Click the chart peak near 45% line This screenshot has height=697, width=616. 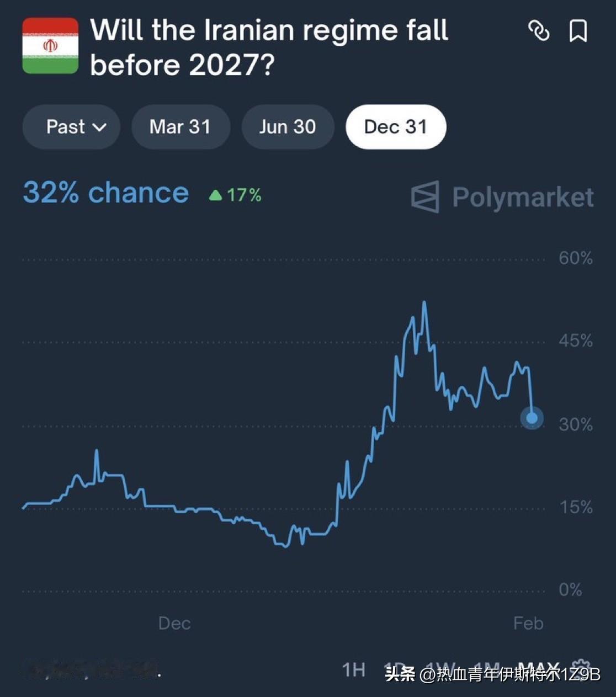[424, 302]
